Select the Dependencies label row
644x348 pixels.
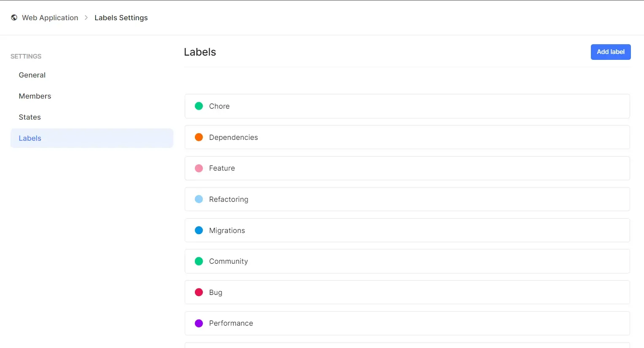pyautogui.click(x=407, y=137)
